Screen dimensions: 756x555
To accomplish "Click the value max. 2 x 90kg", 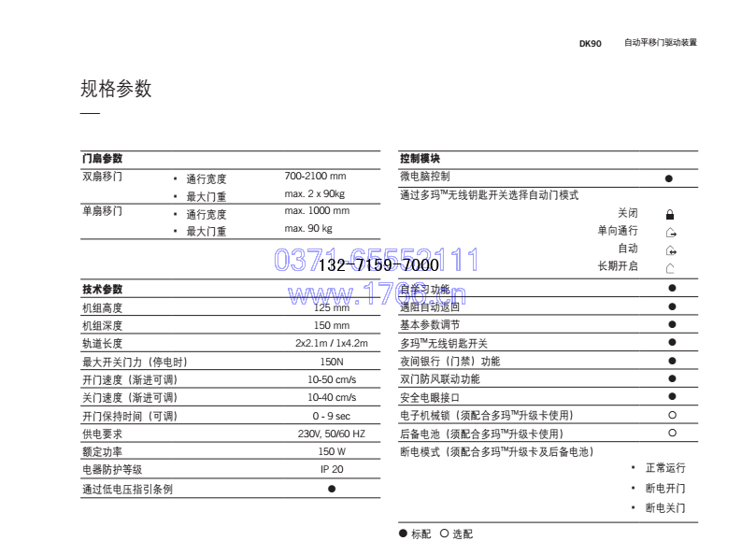I will coord(314,193).
